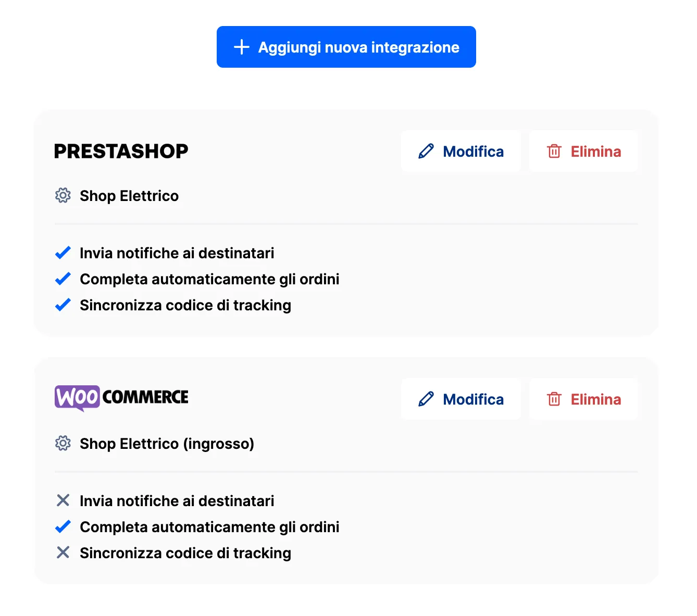Enable WooCommerce Sincronizza codice di tracking
Image resolution: width=697 pixels, height=616 pixels.
click(x=63, y=553)
